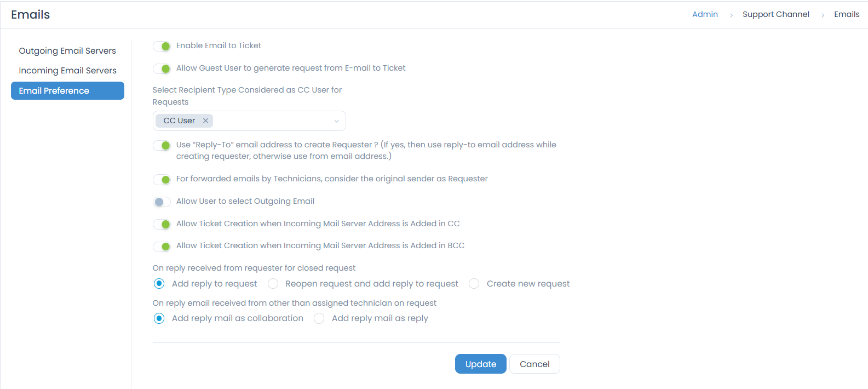Navigate to Admin via breadcrumb
Screen dimensions: 868x389
point(705,14)
